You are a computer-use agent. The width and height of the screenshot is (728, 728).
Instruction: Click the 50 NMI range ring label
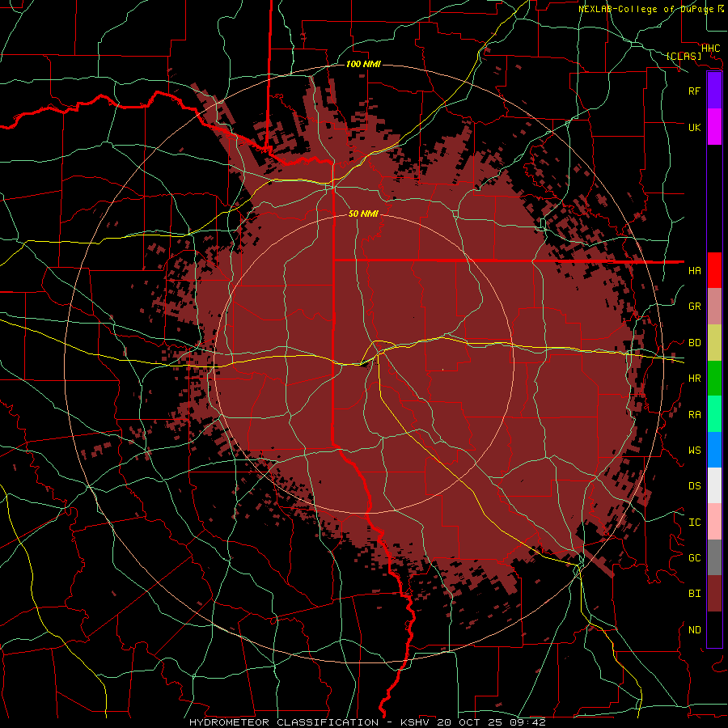click(363, 214)
